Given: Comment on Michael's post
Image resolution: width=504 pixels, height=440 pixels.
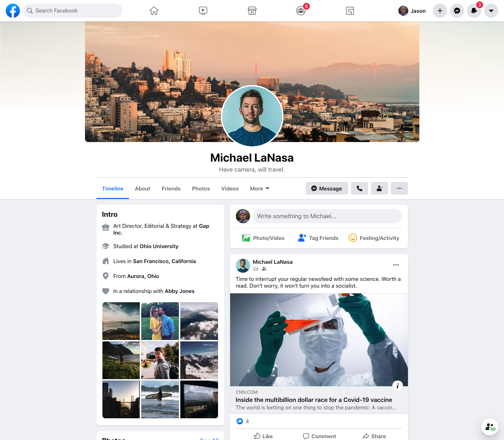Looking at the screenshot, I should point(319,436).
